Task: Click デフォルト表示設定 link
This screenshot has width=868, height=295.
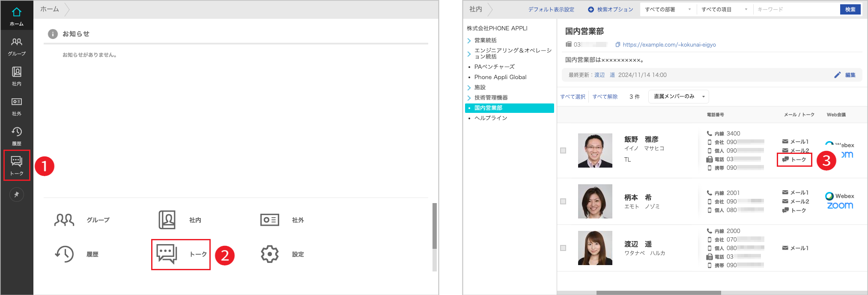Action: click(551, 9)
